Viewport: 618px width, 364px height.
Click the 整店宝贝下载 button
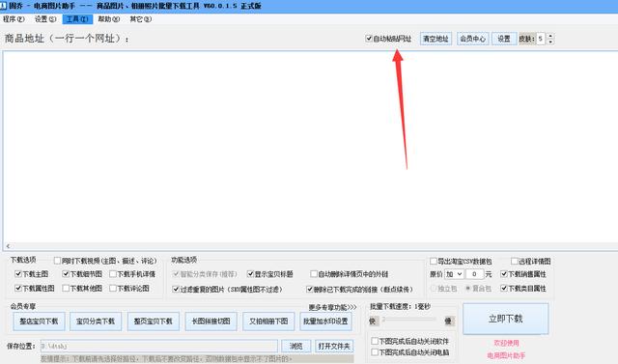pos(39,322)
